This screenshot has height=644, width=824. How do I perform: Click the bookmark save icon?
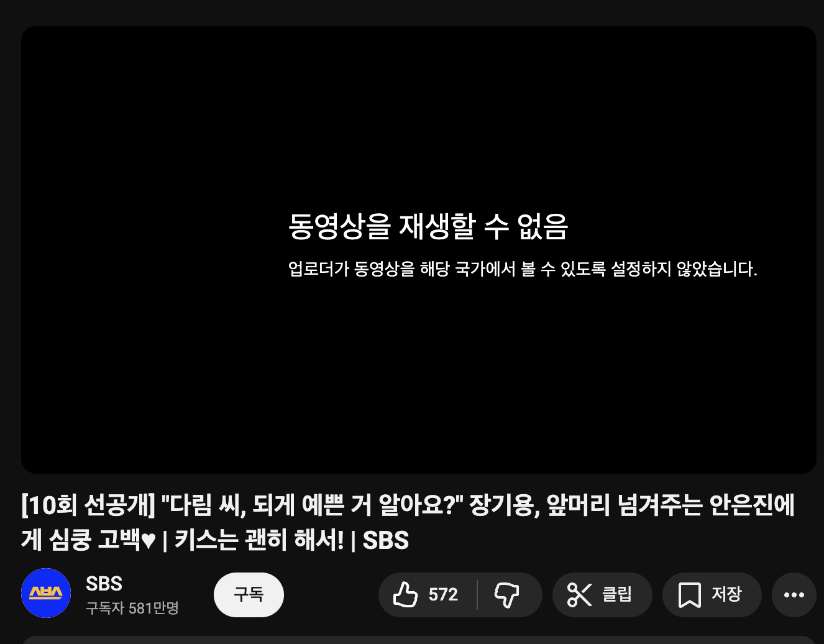(689, 595)
